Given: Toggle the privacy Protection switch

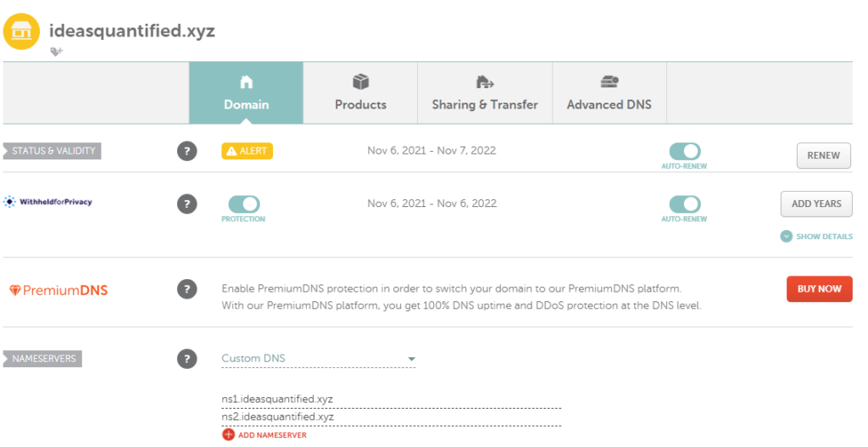Looking at the screenshot, I should coord(243,204).
